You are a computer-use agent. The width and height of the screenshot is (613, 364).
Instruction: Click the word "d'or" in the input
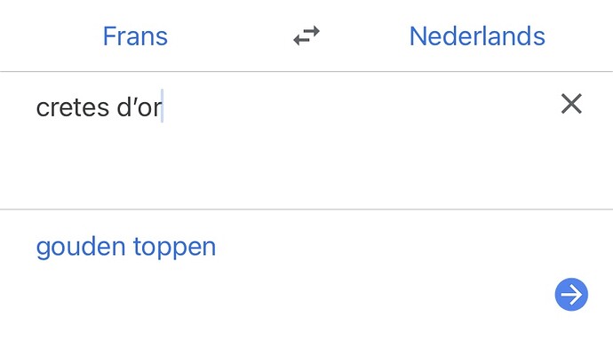pyautogui.click(x=139, y=107)
